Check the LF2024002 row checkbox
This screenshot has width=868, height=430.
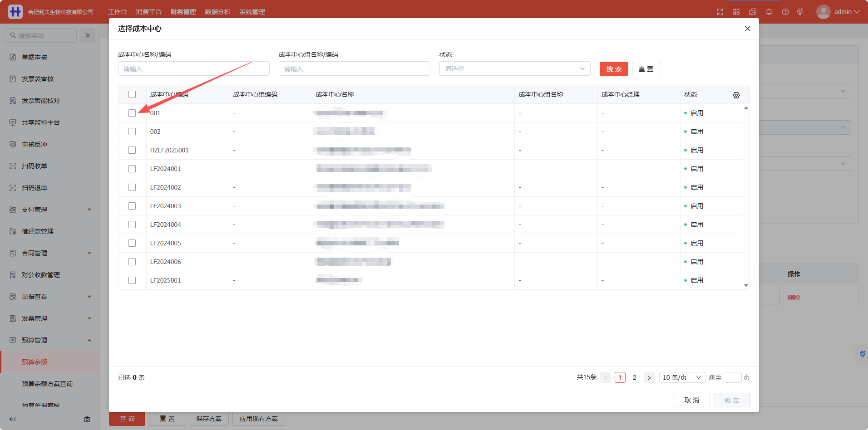click(132, 187)
